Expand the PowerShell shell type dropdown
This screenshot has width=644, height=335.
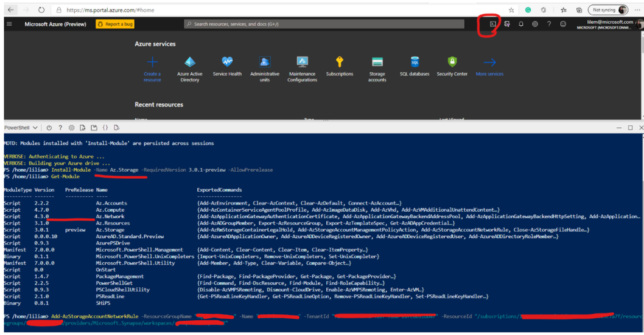21,128
